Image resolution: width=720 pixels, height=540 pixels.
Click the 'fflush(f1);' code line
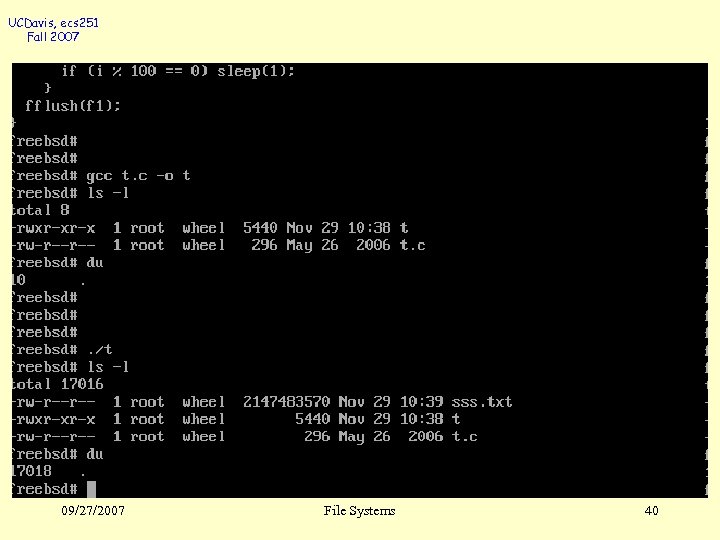coord(73,106)
